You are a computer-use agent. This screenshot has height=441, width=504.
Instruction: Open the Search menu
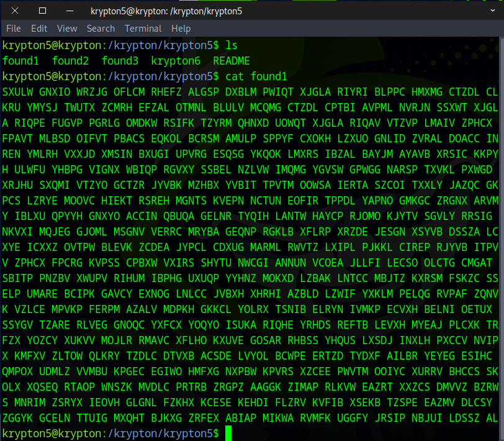point(101,29)
